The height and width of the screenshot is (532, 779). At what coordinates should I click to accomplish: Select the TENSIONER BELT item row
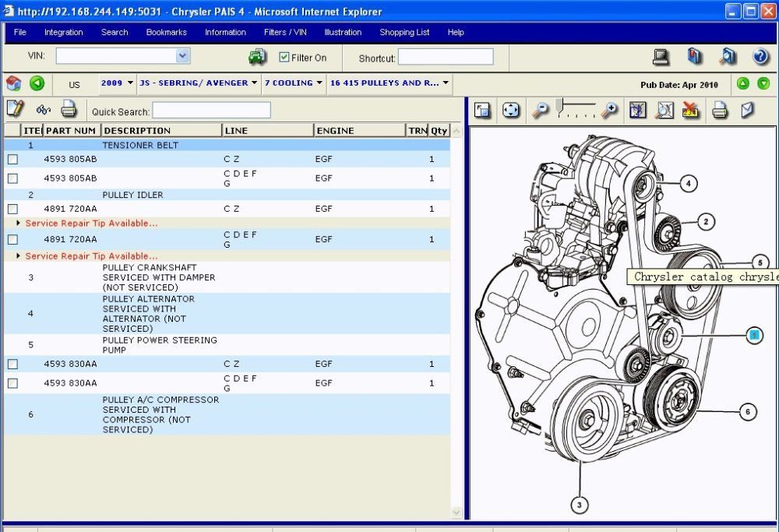pyautogui.click(x=227, y=145)
